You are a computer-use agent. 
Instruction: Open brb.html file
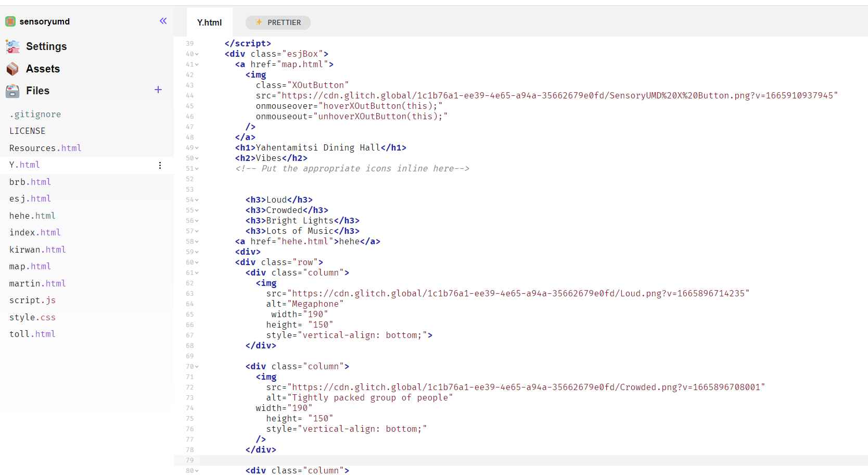30,182
